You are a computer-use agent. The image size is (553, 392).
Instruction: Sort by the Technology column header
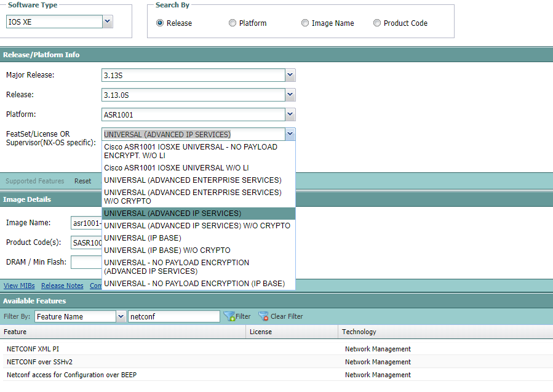tap(446, 332)
